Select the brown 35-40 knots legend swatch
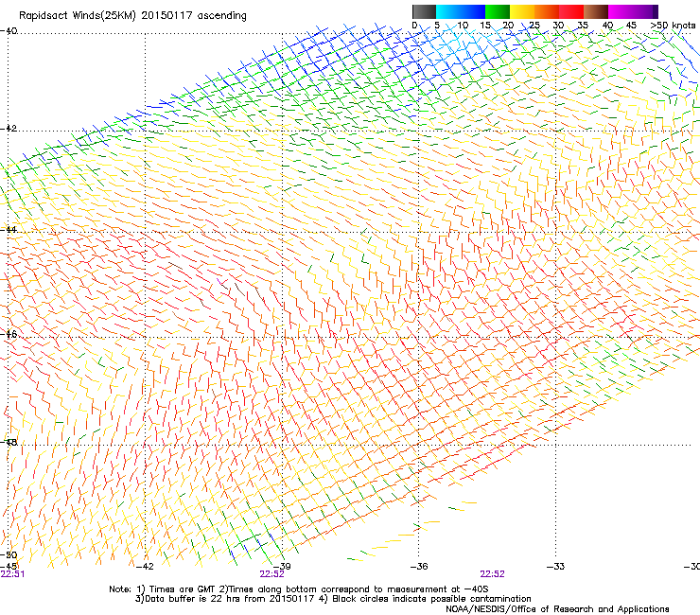The height and width of the screenshot is (615, 700). pos(596,11)
